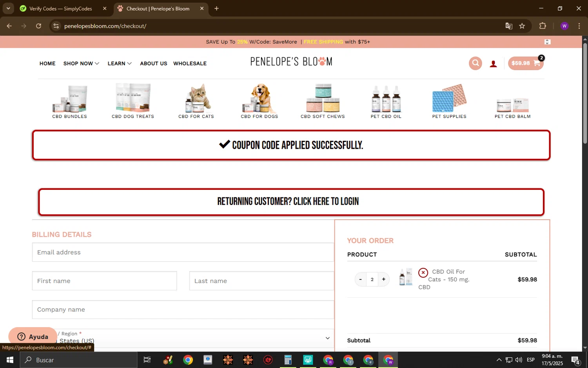
Task: Open the translate page icon
Action: [509, 26]
